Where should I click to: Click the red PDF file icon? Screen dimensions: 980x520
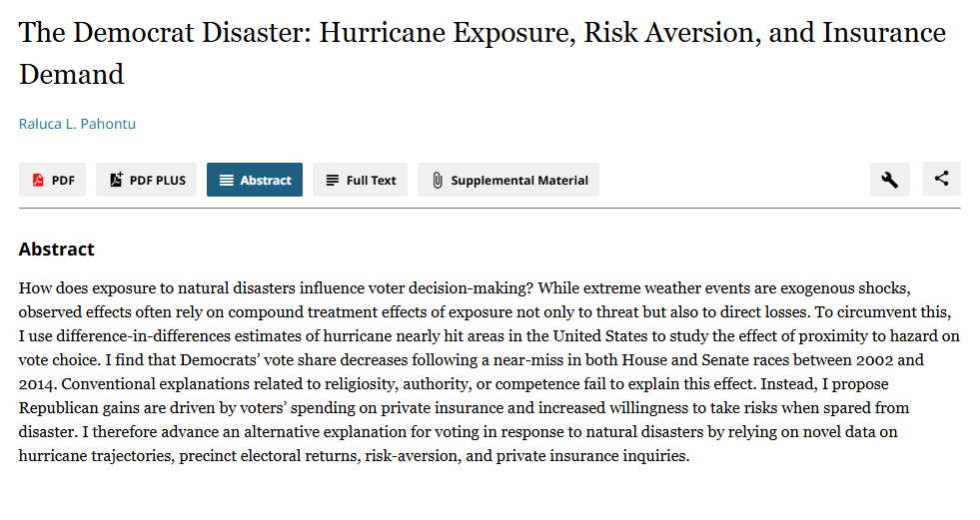[x=38, y=181]
